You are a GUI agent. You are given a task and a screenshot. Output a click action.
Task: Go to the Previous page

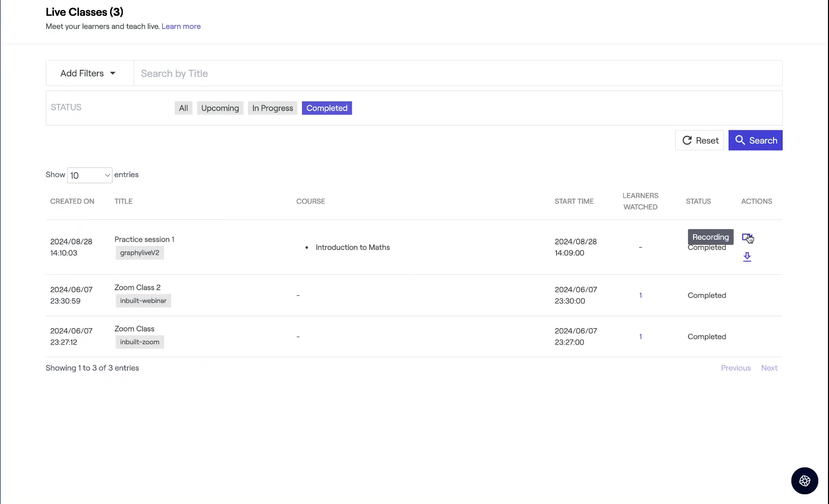(735, 368)
